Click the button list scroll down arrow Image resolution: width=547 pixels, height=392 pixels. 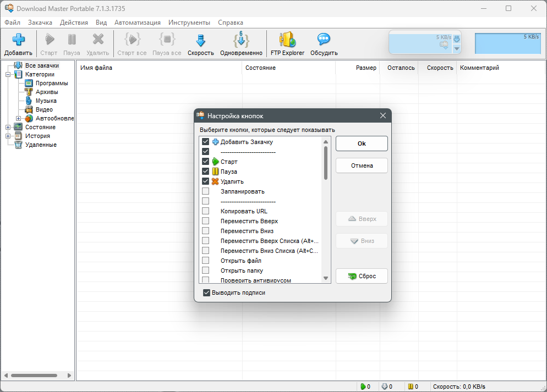coord(325,278)
